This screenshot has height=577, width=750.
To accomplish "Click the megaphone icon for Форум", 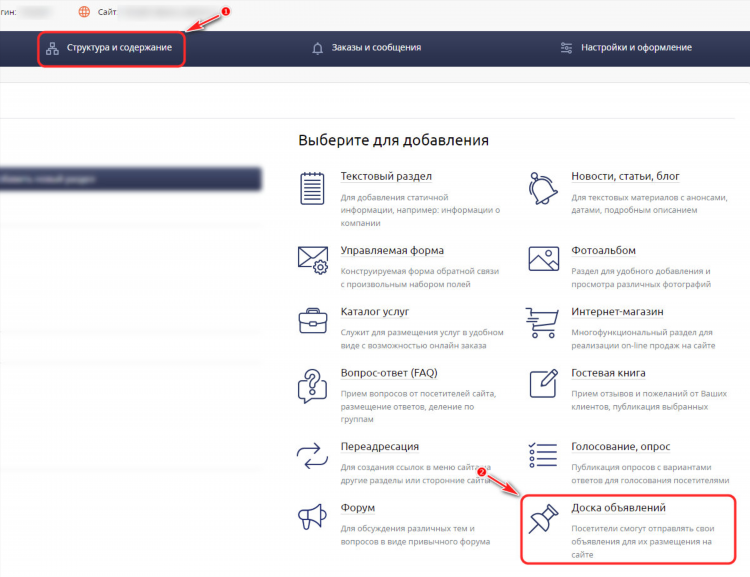I will tap(312, 517).
